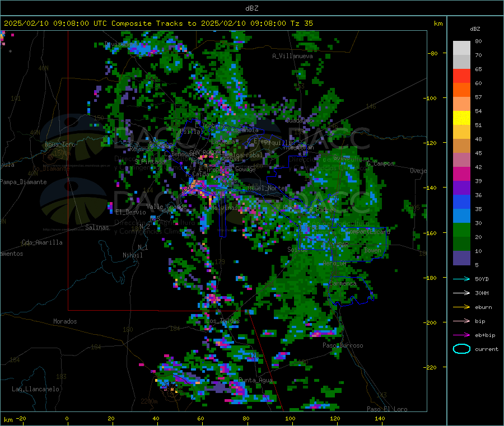
Task: Click the dBZ title at top center
Action: pos(251,8)
